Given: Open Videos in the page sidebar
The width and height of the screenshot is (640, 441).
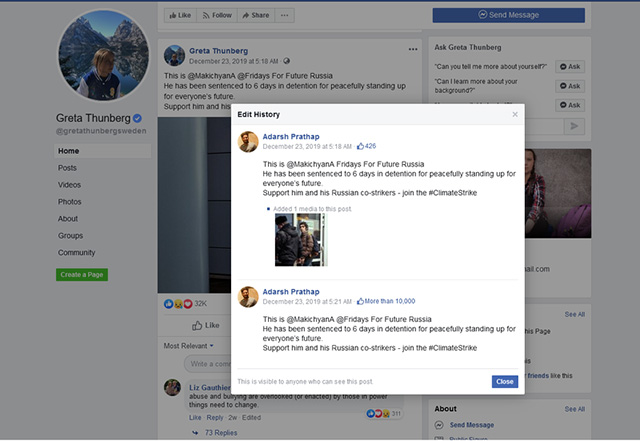Looking at the screenshot, I should tap(69, 185).
